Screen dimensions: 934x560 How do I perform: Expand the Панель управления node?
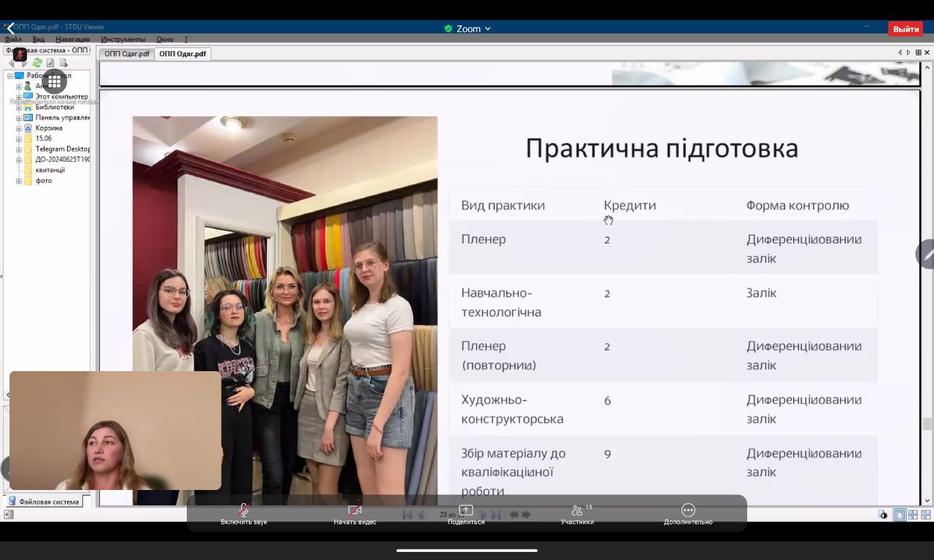tap(19, 117)
